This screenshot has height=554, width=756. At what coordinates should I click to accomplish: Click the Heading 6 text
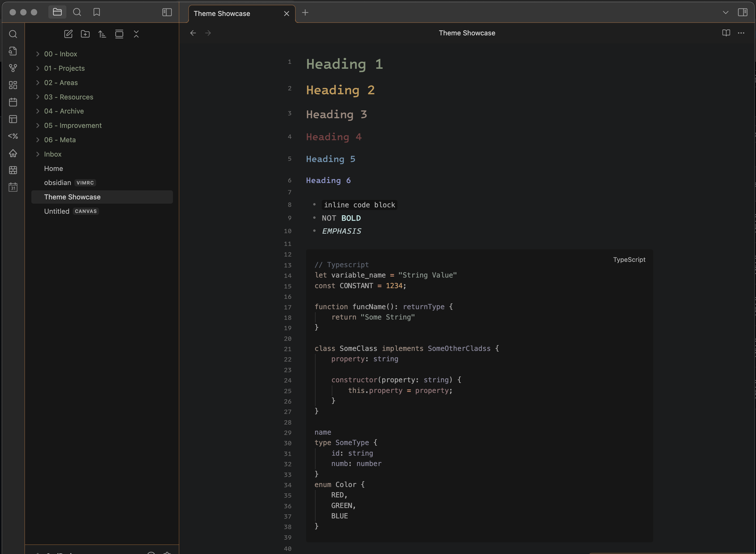click(328, 181)
